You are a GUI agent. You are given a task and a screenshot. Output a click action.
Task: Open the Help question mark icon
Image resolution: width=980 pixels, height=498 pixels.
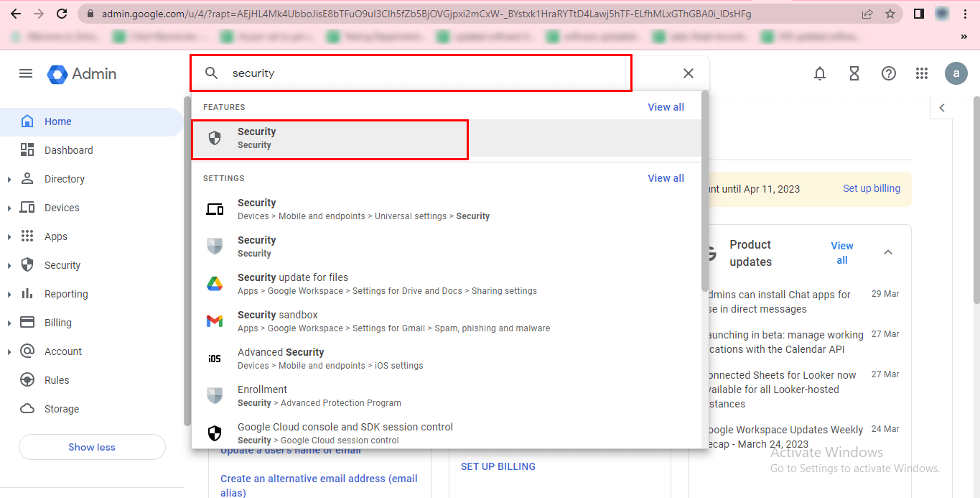888,73
